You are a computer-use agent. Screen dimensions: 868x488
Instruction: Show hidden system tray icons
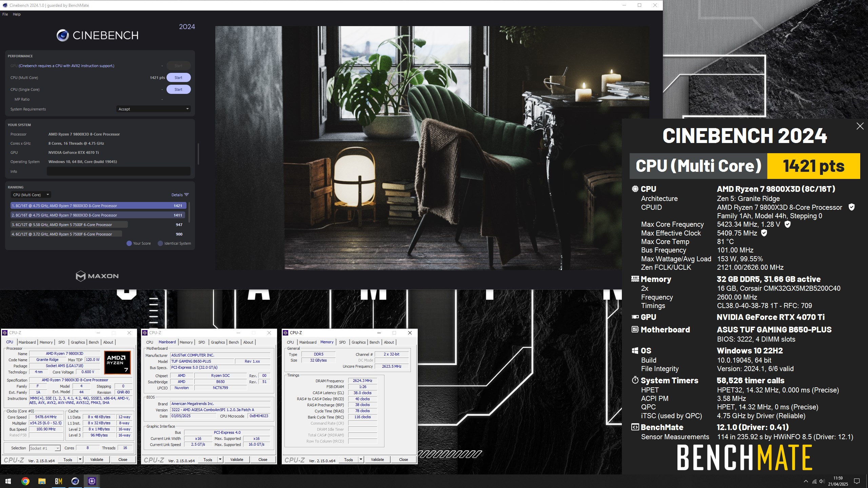click(806, 481)
